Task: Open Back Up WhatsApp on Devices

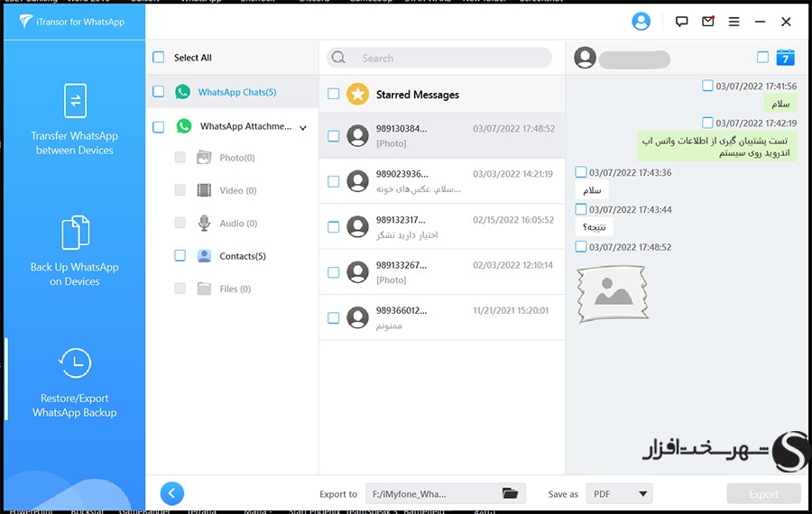Action: point(75,251)
